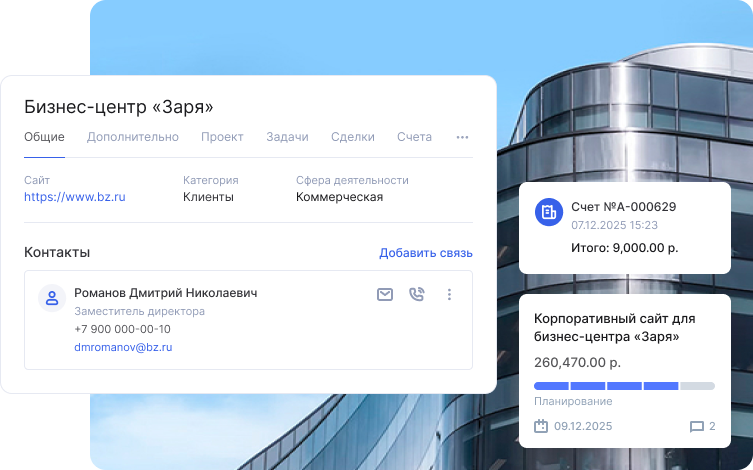Click the phone call icon for Романов

point(416,294)
